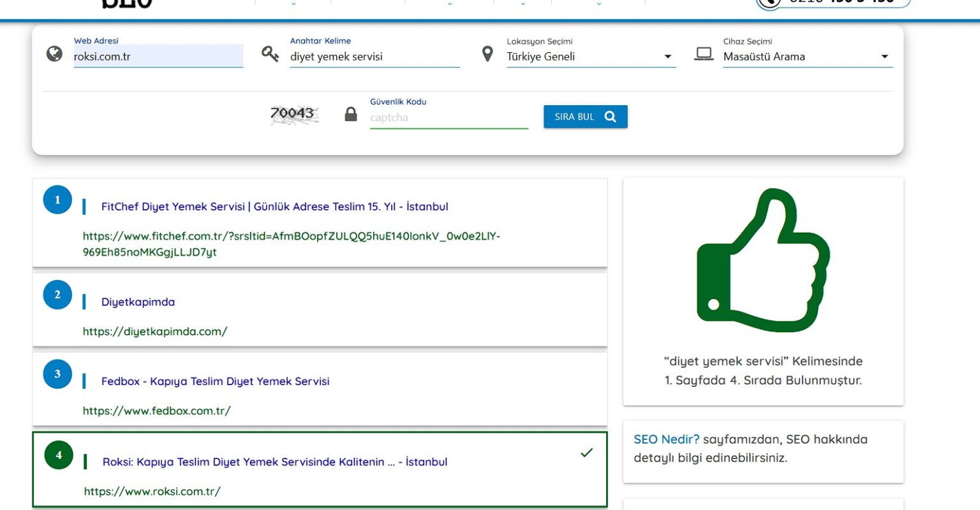Click the 70043 captcha image
The image size is (980, 510).
[x=293, y=114]
